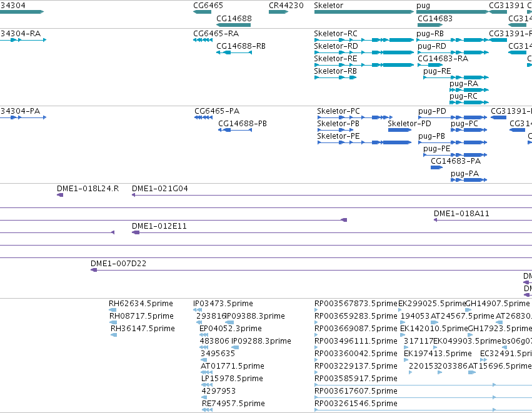
Task: Select transcript CG14683-RA
Action: tap(430, 65)
